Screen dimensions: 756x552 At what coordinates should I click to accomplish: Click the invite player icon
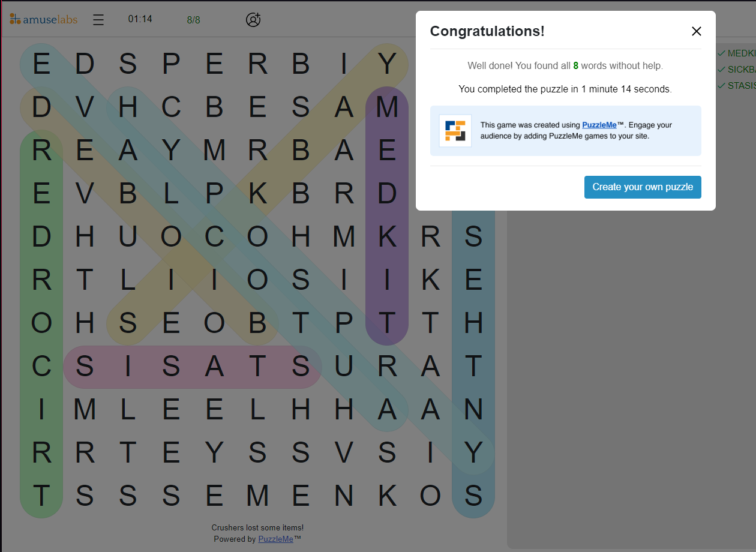(x=253, y=20)
